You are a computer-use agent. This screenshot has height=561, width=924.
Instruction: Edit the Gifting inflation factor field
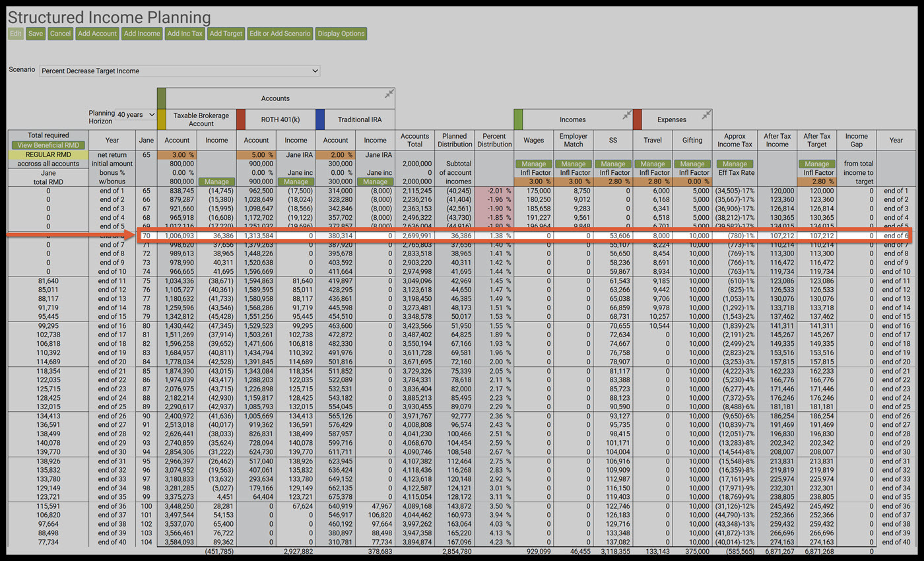coord(692,181)
